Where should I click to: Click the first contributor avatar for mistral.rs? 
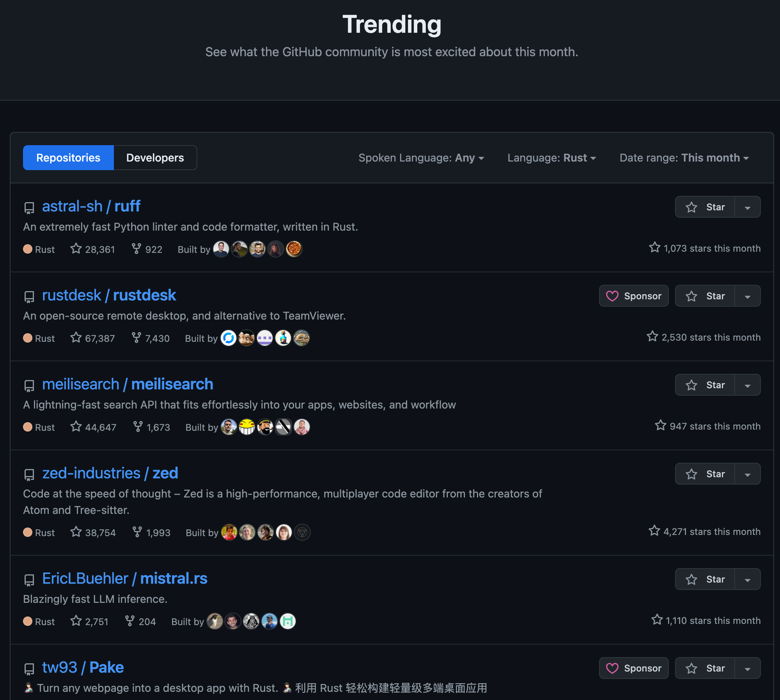tap(215, 621)
